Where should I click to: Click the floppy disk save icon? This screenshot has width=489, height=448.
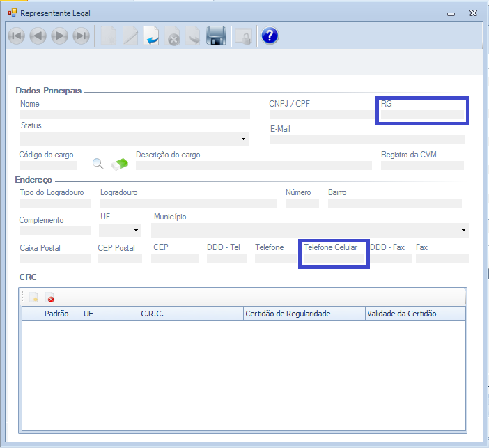217,36
